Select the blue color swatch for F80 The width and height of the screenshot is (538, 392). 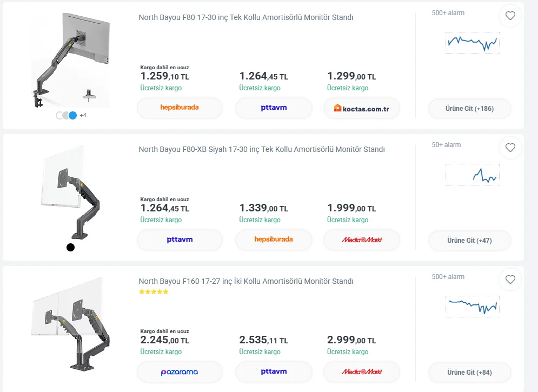[x=73, y=115]
